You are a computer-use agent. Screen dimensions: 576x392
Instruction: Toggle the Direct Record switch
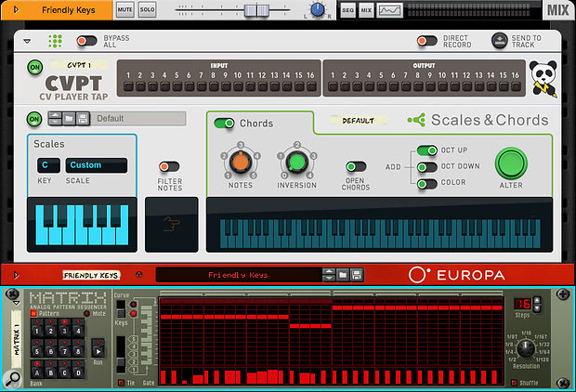[426, 41]
